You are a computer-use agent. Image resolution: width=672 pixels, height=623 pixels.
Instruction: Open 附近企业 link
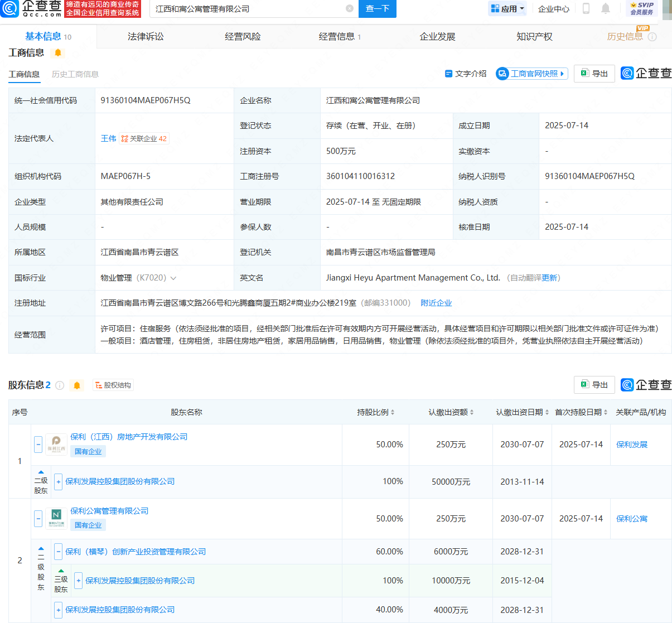pyautogui.click(x=436, y=303)
